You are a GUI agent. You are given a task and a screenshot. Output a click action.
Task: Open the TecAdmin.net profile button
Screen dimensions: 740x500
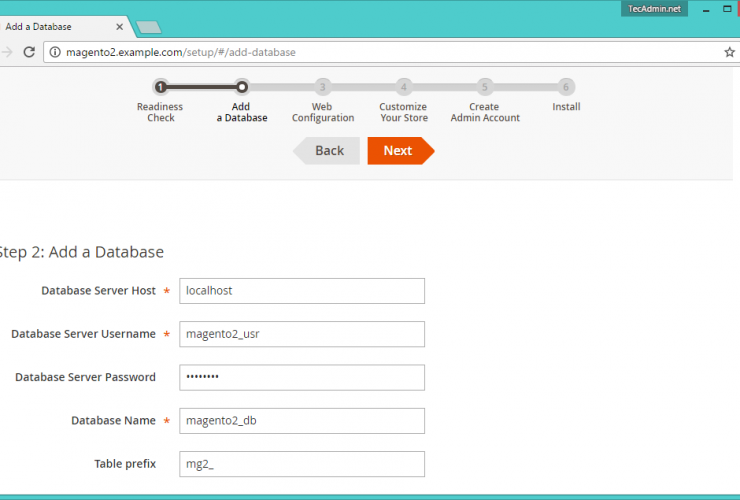pyautogui.click(x=653, y=8)
